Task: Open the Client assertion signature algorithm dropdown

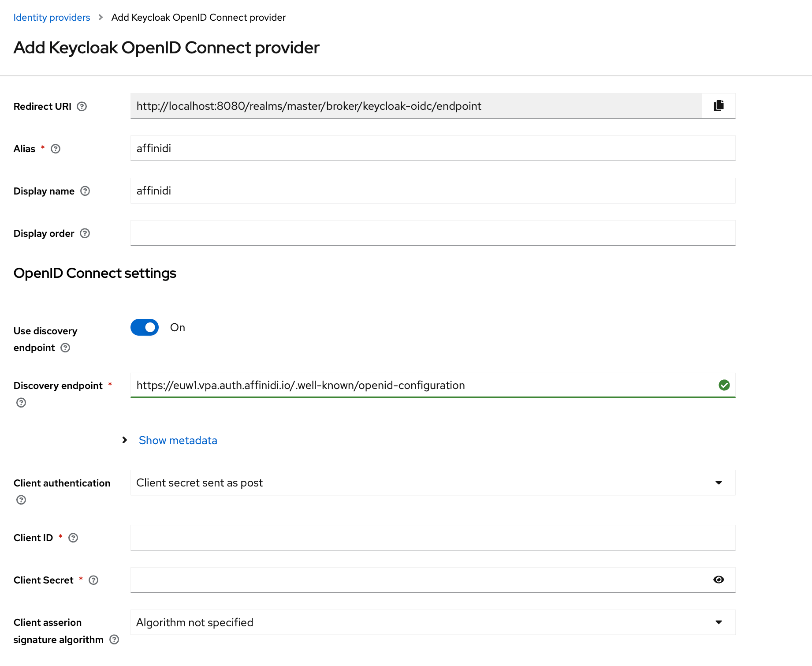Action: click(x=719, y=622)
